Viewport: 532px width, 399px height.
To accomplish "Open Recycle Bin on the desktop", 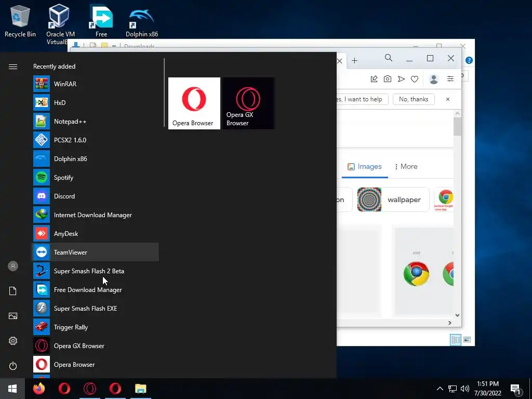I will [x=20, y=21].
